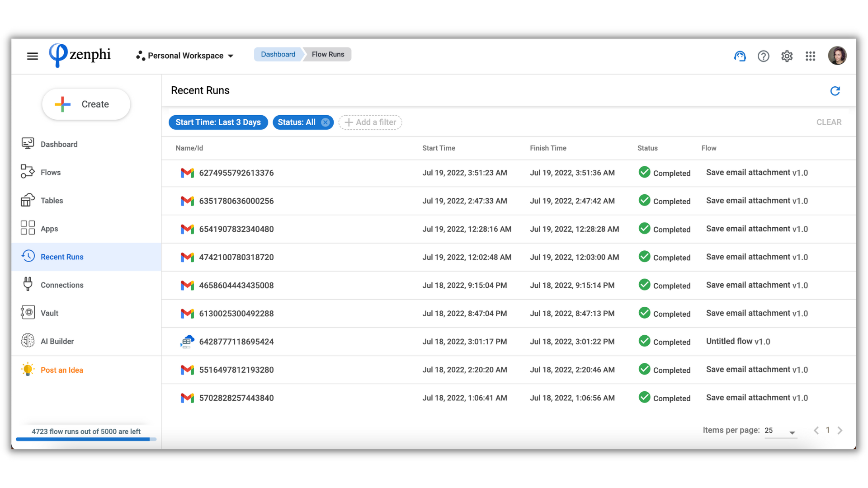
Task: Open the Items per page dropdown
Action: tap(780, 431)
